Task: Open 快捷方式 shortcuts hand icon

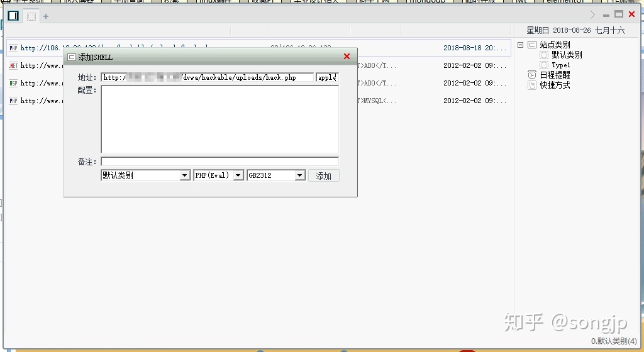Action: (x=532, y=85)
